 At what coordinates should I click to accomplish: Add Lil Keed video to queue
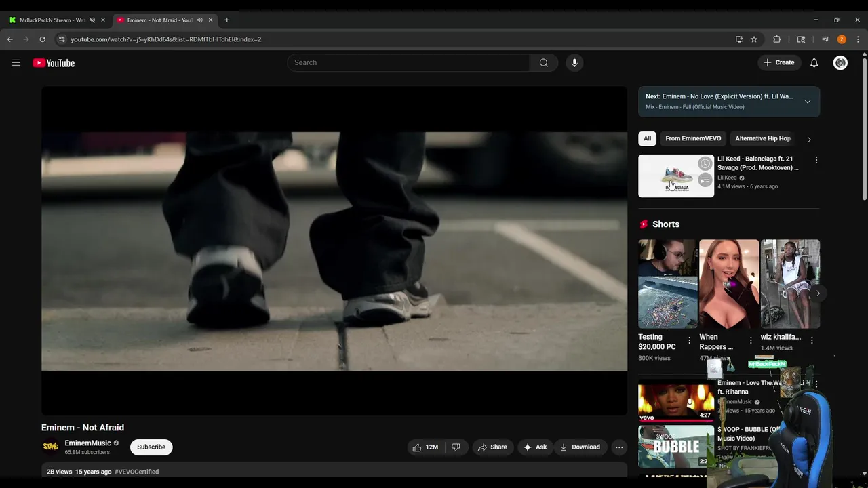705,180
